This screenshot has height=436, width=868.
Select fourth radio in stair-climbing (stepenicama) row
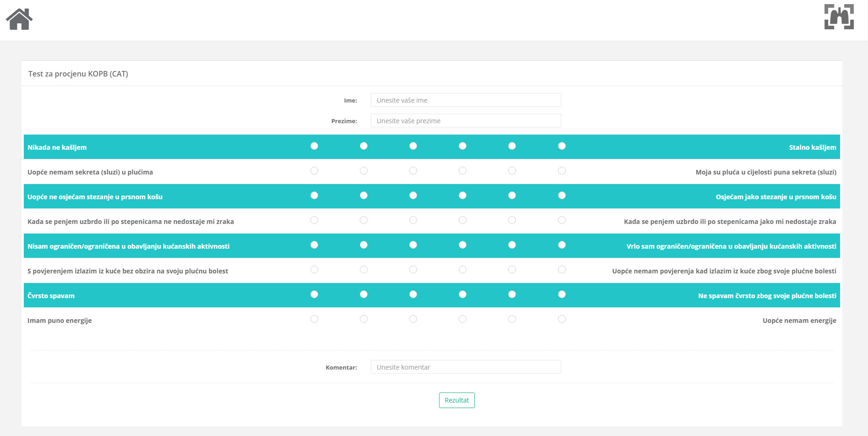(462, 220)
